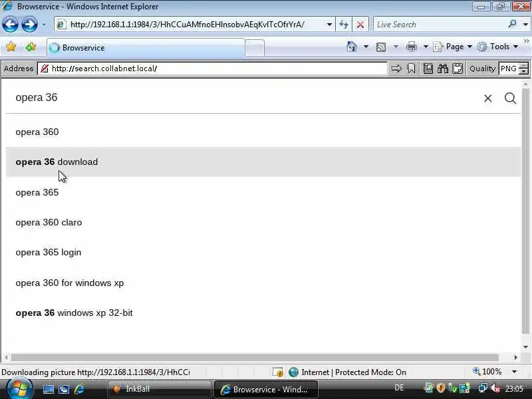Focus the Live Search box
This screenshot has width=532, height=399.
click(x=440, y=25)
